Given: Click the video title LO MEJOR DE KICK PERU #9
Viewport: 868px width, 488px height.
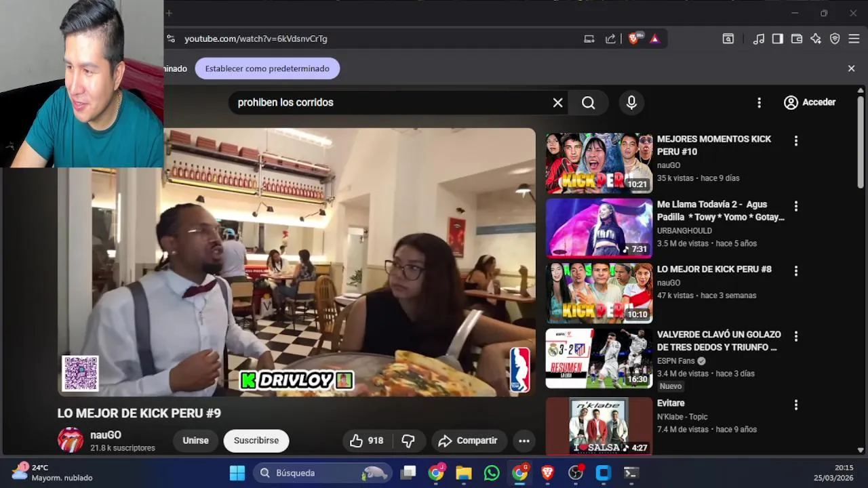Looking at the screenshot, I should tap(139, 413).
